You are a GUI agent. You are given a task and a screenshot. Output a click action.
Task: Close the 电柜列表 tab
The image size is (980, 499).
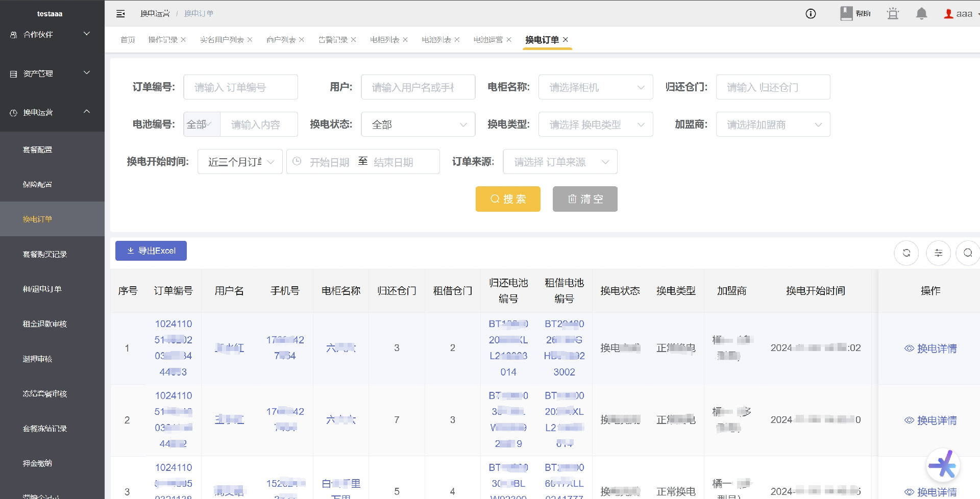(405, 40)
